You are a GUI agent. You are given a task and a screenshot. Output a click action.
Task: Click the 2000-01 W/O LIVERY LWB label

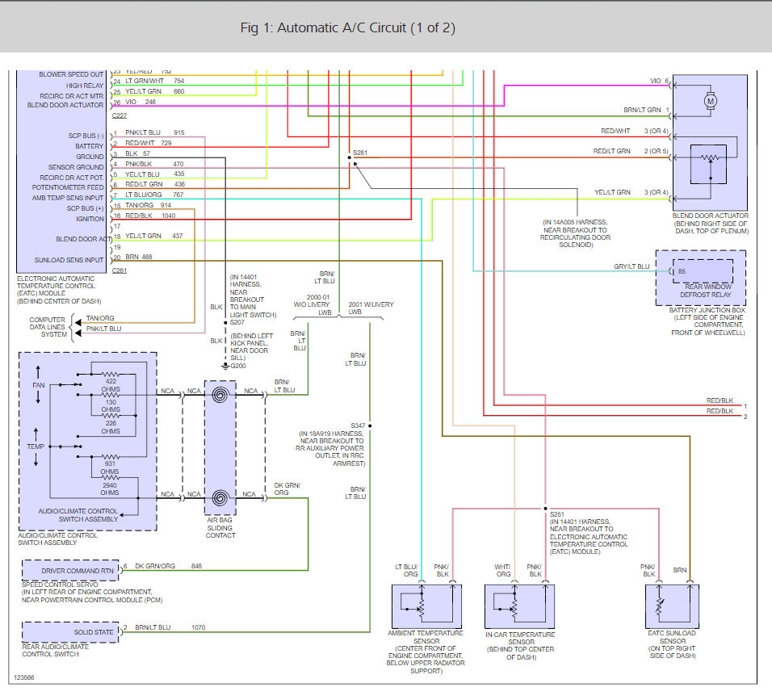312,304
